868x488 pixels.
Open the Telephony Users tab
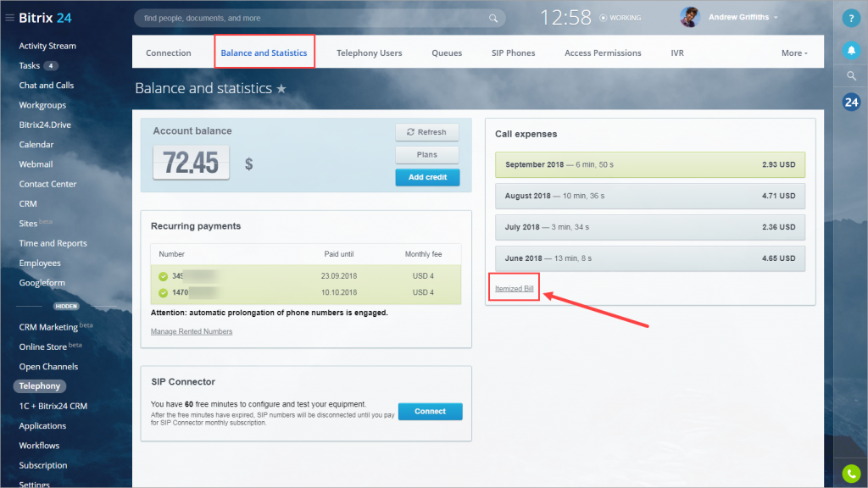[370, 53]
